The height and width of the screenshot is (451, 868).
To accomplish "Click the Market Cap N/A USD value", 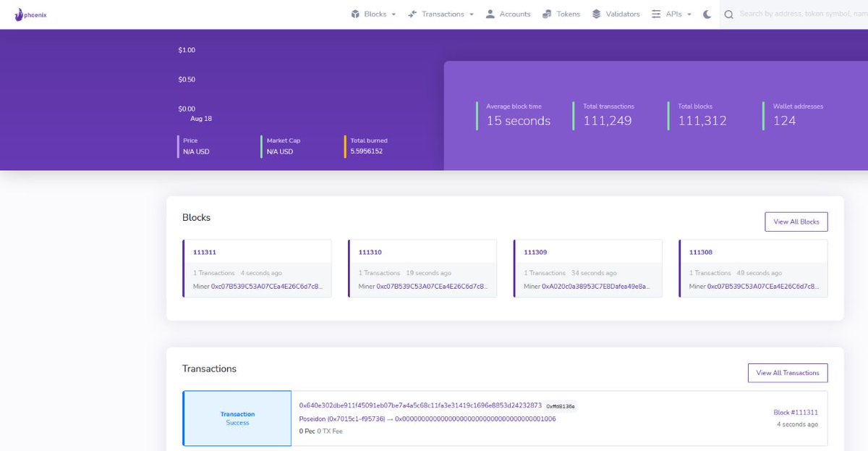I will click(x=280, y=151).
